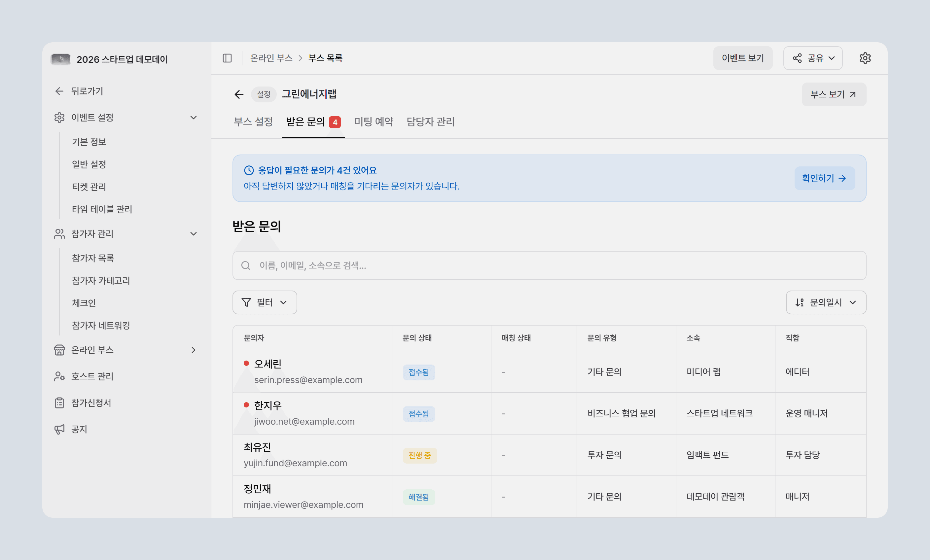The width and height of the screenshot is (930, 560).
Task: Expand the 온라인 부스 section
Action: coord(194,350)
